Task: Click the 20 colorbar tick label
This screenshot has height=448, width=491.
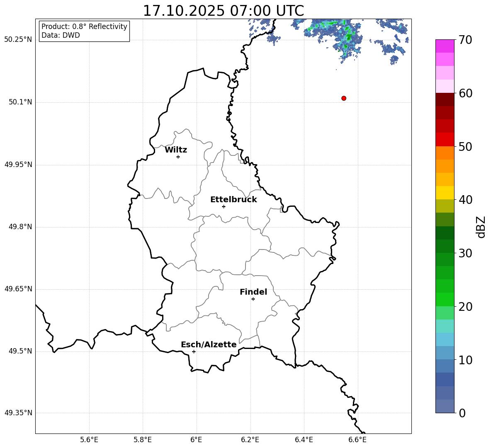Action: [465, 306]
